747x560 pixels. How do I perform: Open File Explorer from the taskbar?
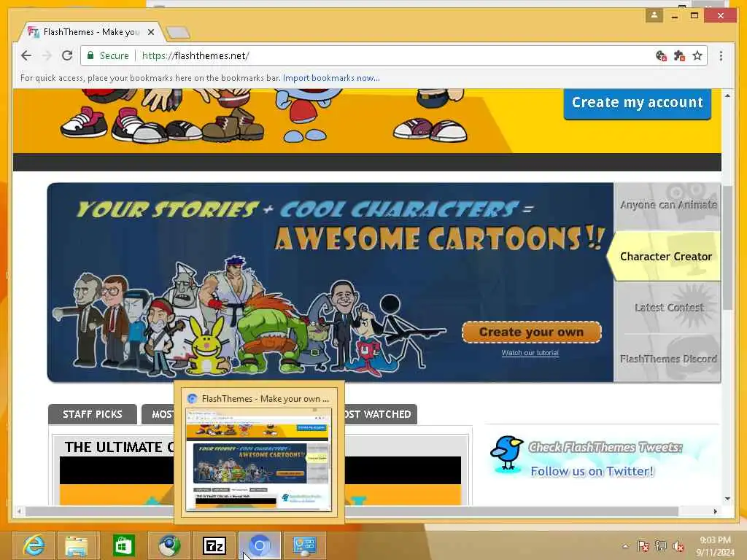pyautogui.click(x=78, y=545)
